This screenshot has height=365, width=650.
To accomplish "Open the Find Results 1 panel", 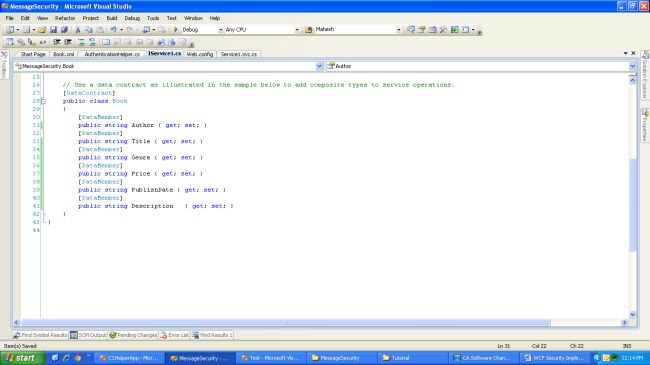I will pyautogui.click(x=212, y=335).
